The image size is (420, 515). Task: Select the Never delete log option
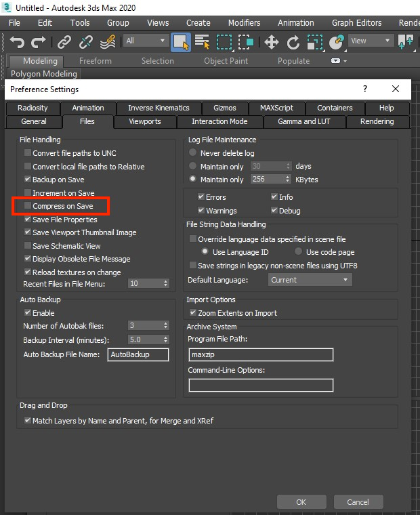193,153
